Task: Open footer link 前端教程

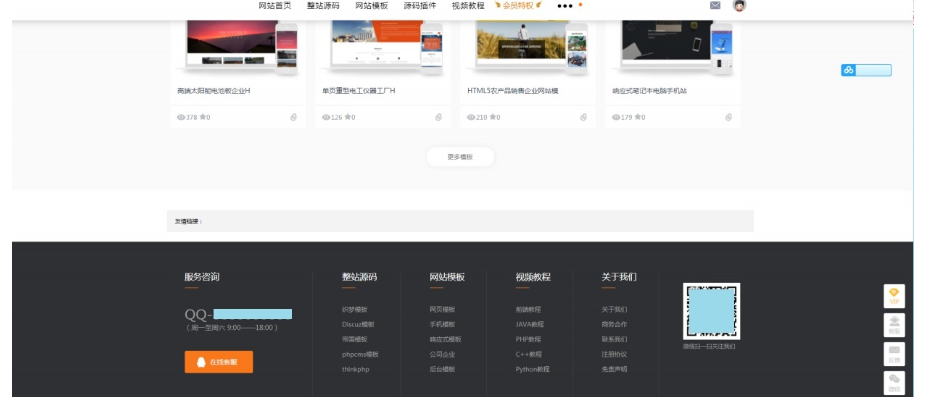Action: click(528, 310)
